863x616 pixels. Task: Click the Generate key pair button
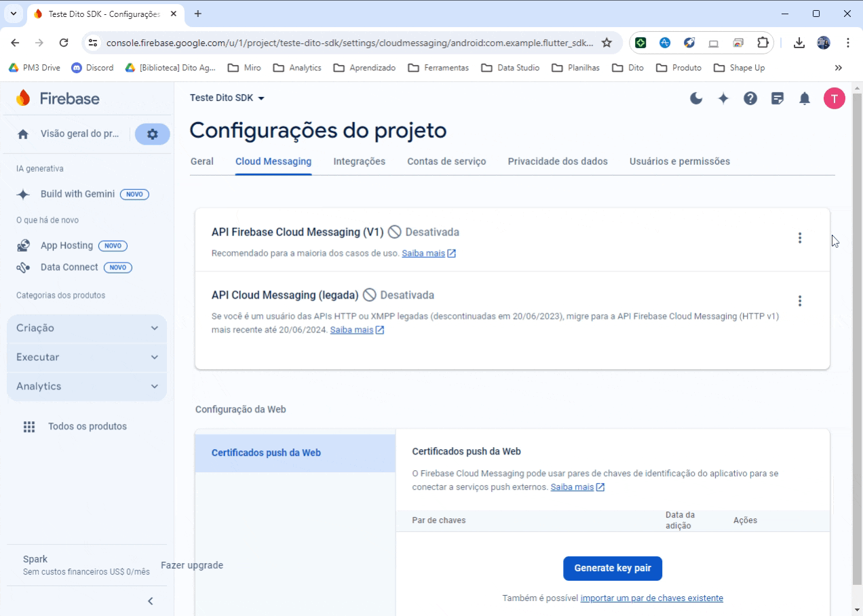tap(613, 569)
